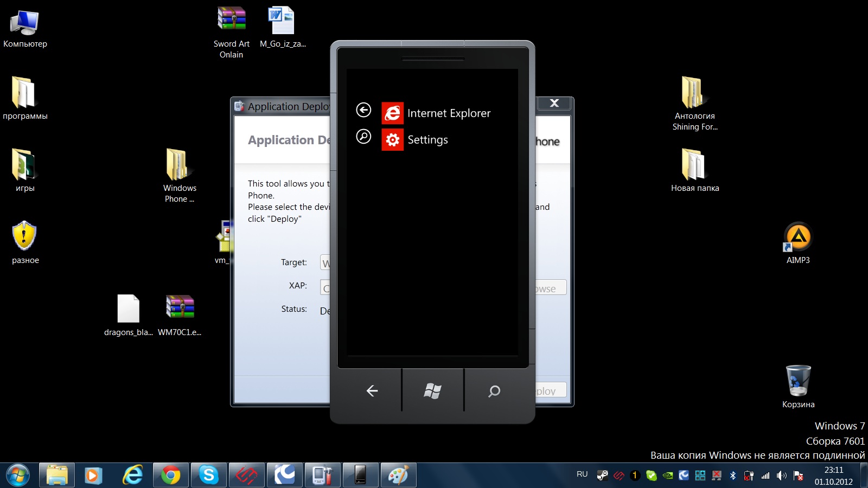Open Windows Media Player from taskbar

tap(93, 476)
